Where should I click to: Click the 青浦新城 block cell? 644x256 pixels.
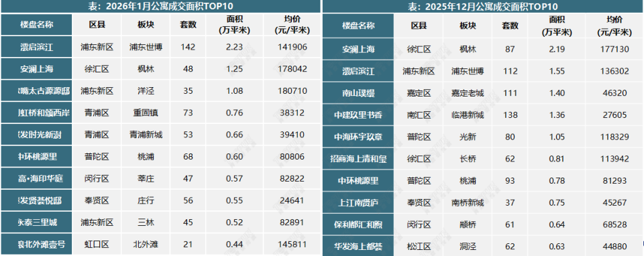tap(146, 135)
